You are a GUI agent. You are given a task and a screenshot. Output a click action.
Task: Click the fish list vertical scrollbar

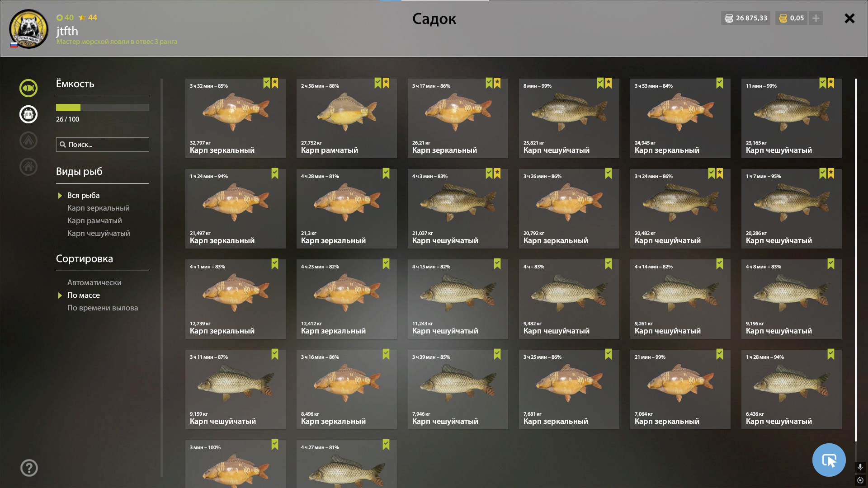coord(856,260)
